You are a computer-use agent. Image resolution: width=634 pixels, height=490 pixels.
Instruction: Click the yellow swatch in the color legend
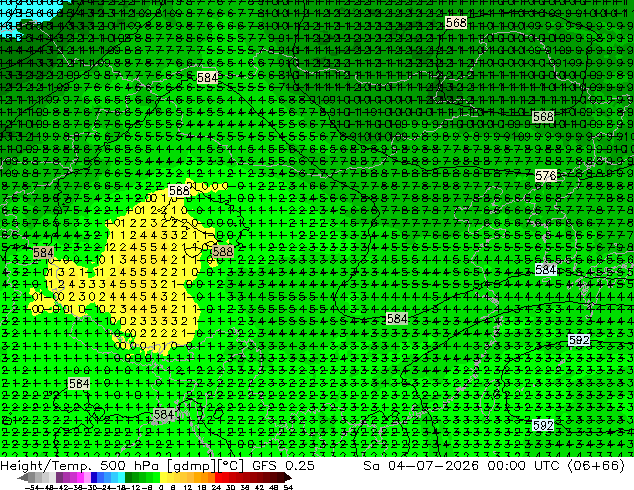coord(163,477)
